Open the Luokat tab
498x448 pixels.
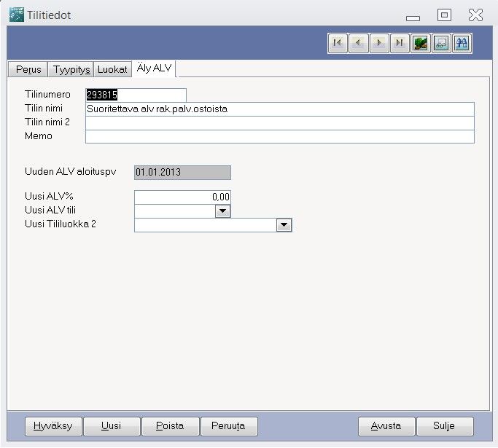(112, 69)
